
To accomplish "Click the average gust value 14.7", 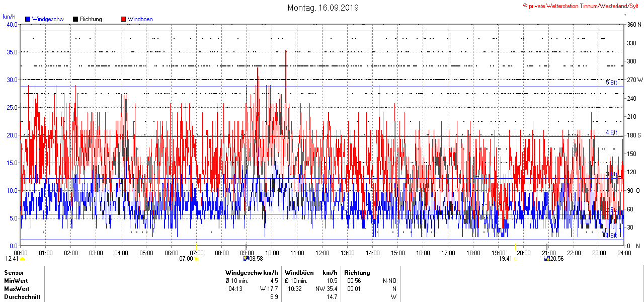I will (332, 297).
